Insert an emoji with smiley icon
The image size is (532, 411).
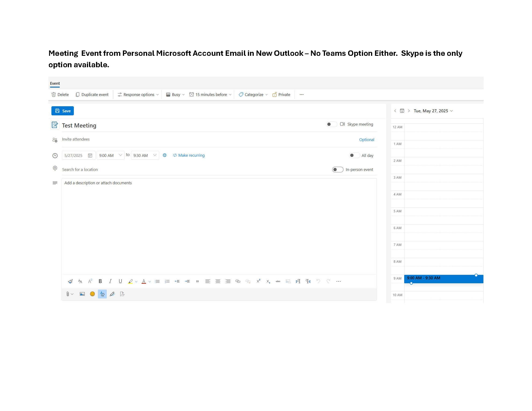92,294
